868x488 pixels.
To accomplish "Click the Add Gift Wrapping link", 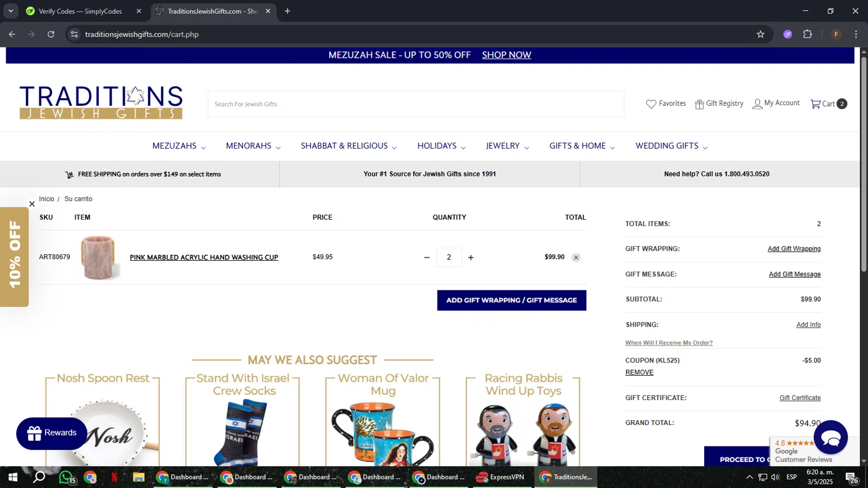I will 794,249.
